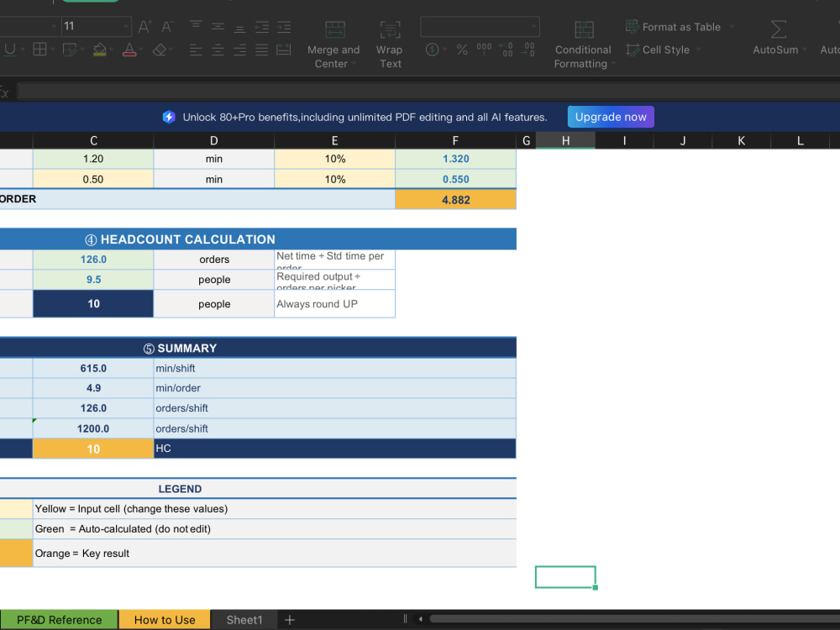Open Conditional Formatting
Screen dimensions: 840x630
tap(584, 45)
